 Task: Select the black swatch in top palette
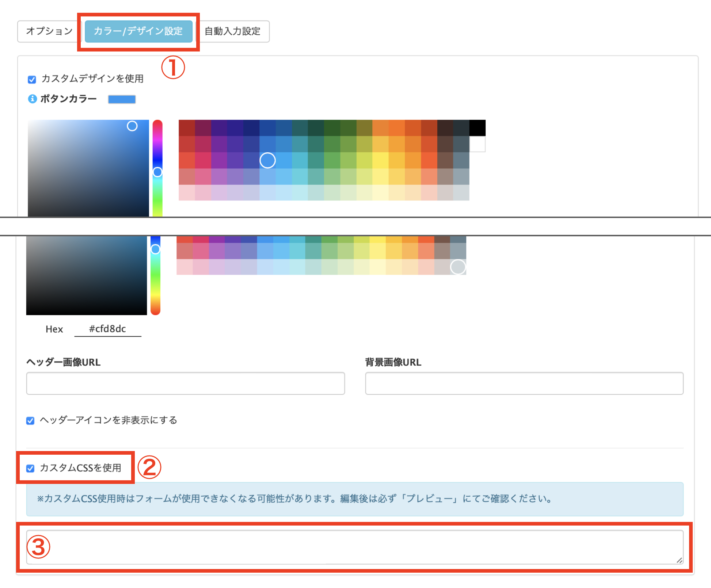[477, 128]
